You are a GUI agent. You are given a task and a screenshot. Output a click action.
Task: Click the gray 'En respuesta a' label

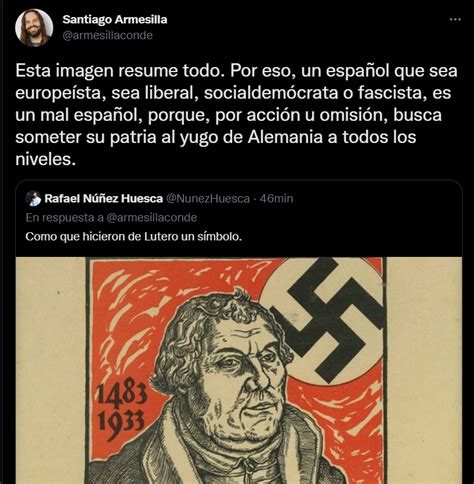coord(65,218)
